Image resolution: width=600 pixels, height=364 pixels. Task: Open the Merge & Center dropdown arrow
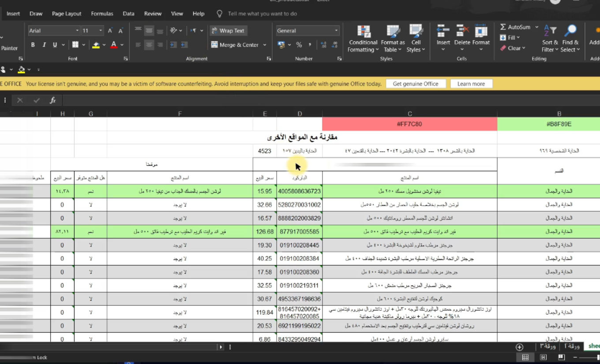265,45
